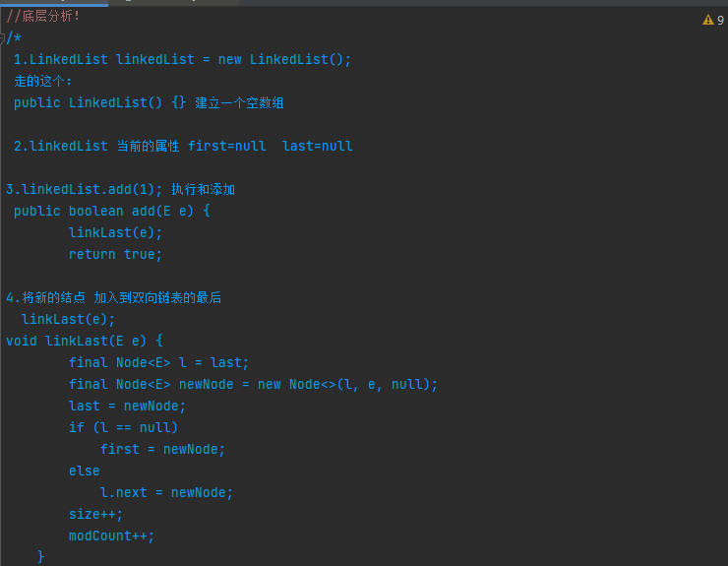
Task: Click the 'public LinkedList() {}' constructor text
Action: tap(99, 102)
